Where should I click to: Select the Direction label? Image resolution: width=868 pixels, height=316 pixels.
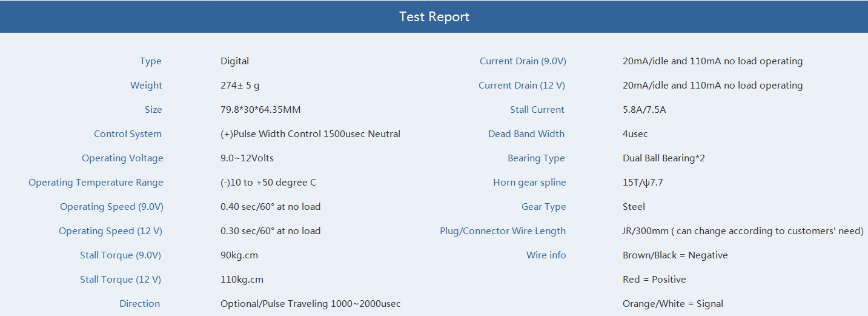(x=140, y=304)
